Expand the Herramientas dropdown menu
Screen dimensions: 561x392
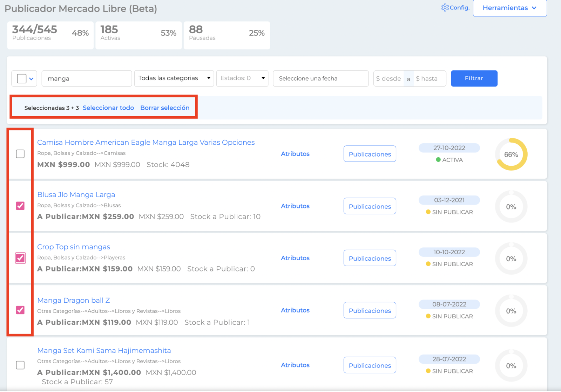tap(510, 8)
